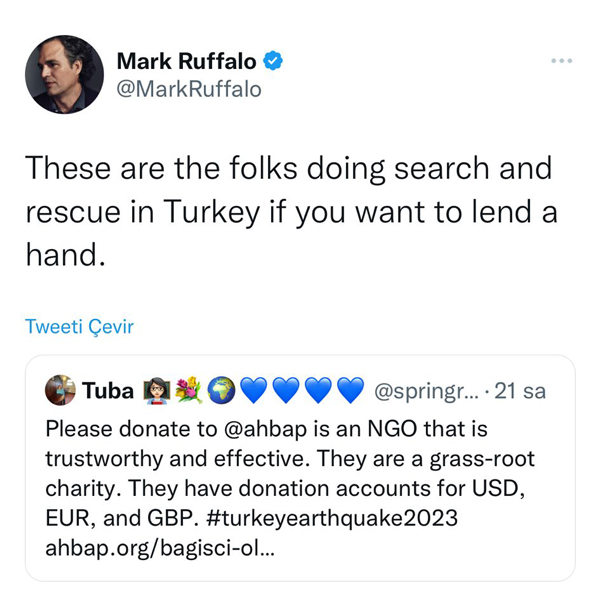
Task: Click the flower bouquet emoji
Action: [189, 390]
